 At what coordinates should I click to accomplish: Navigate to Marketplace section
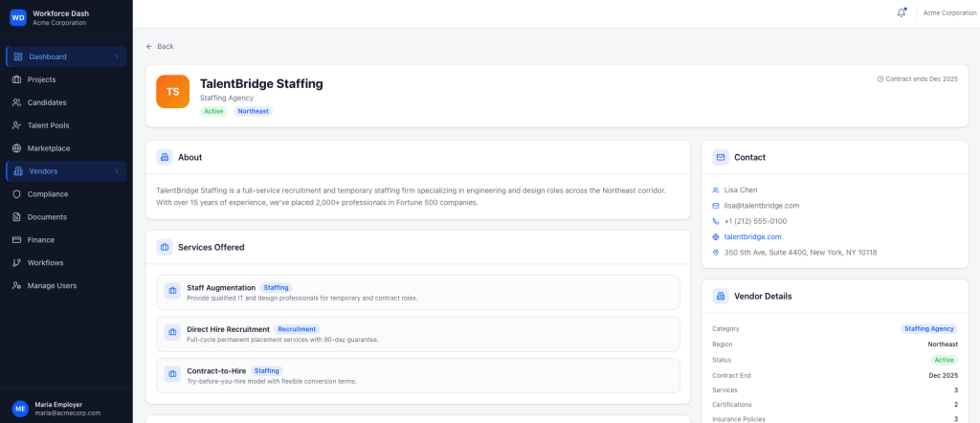click(x=49, y=148)
